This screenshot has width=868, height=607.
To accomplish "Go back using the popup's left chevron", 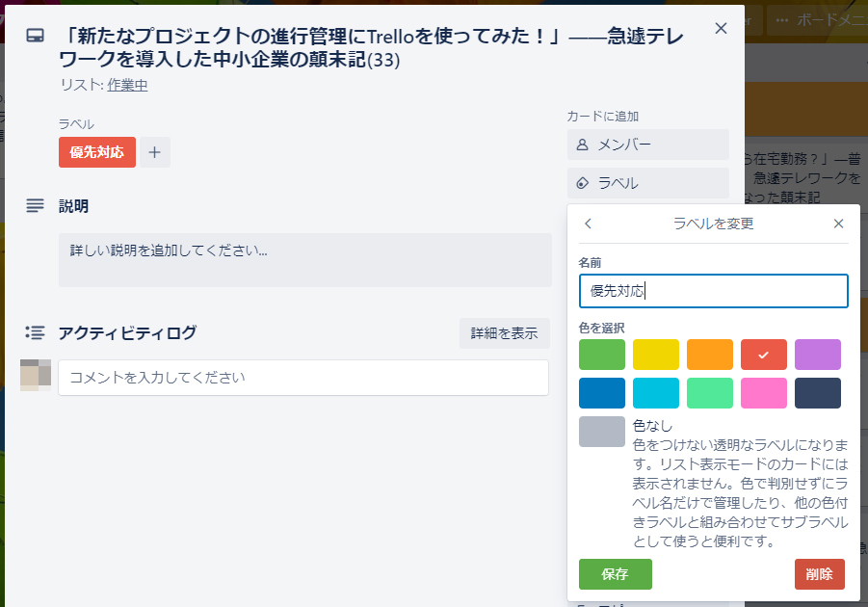I will tap(589, 224).
